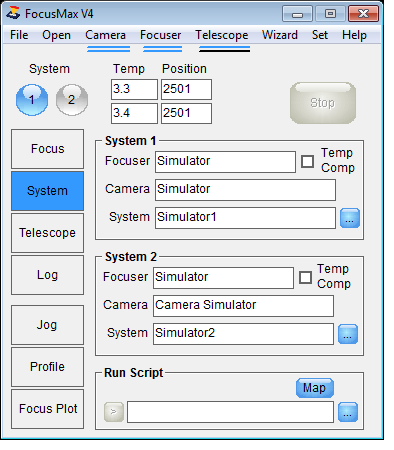Click the bottom Position field 2501
The width and height of the screenshot is (394, 450).
[186, 113]
